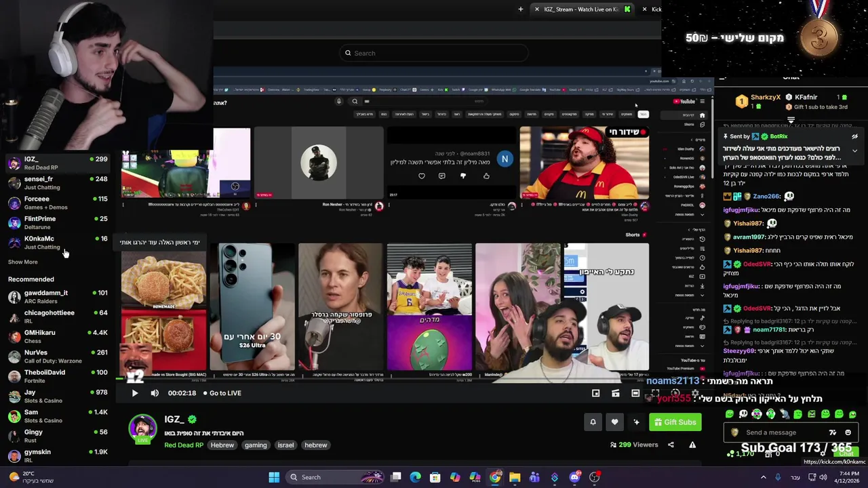Viewport: 868px width, 488px height.
Task: Open recommended channel gymskin
Action: [x=58, y=455]
